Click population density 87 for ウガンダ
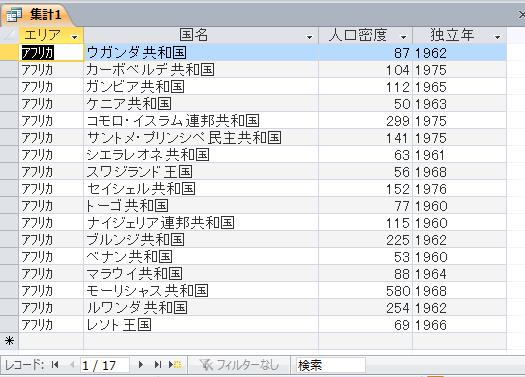This screenshot has width=525, height=377. tap(365, 53)
